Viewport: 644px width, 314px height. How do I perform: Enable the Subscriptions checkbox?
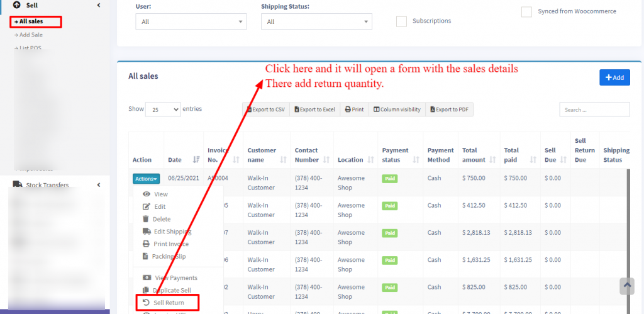tap(401, 21)
